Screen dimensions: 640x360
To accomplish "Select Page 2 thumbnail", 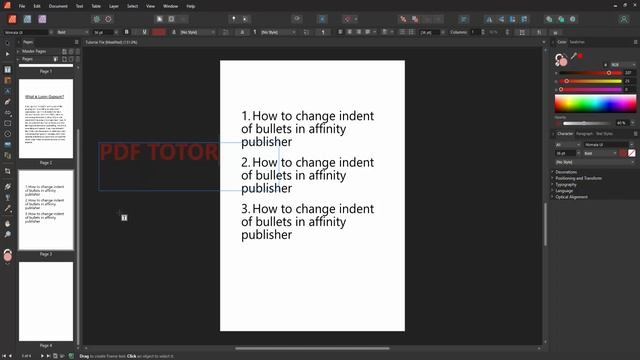I will [x=46, y=118].
